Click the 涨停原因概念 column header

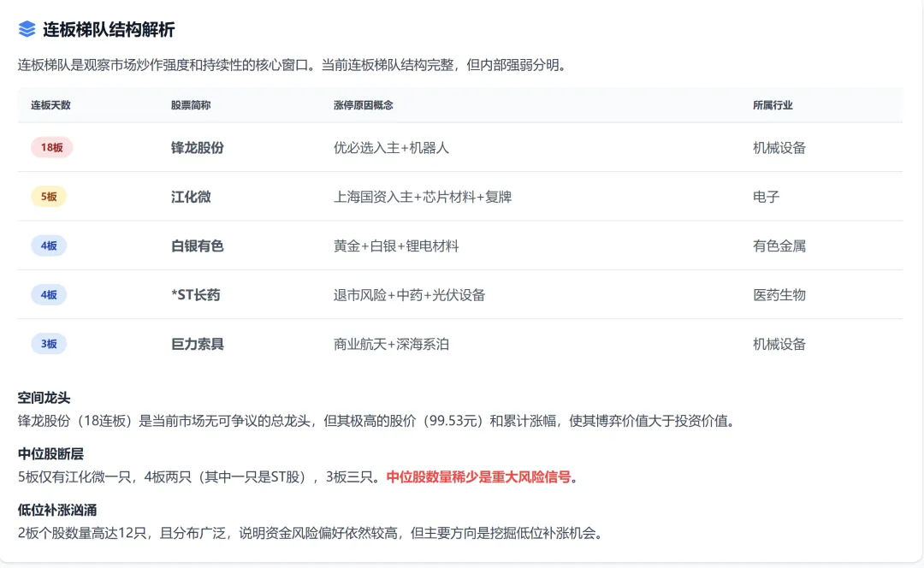coord(364,105)
